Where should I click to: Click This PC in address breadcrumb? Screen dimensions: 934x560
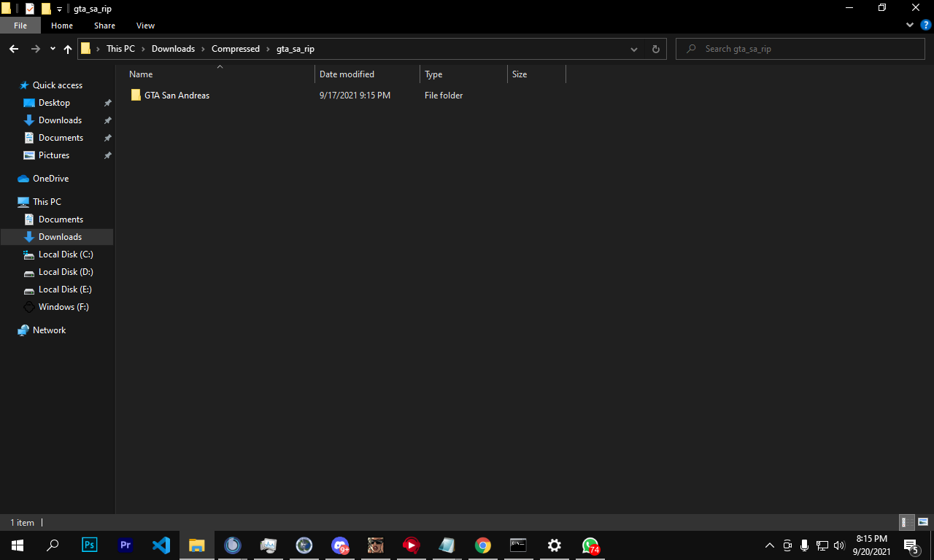click(120, 49)
